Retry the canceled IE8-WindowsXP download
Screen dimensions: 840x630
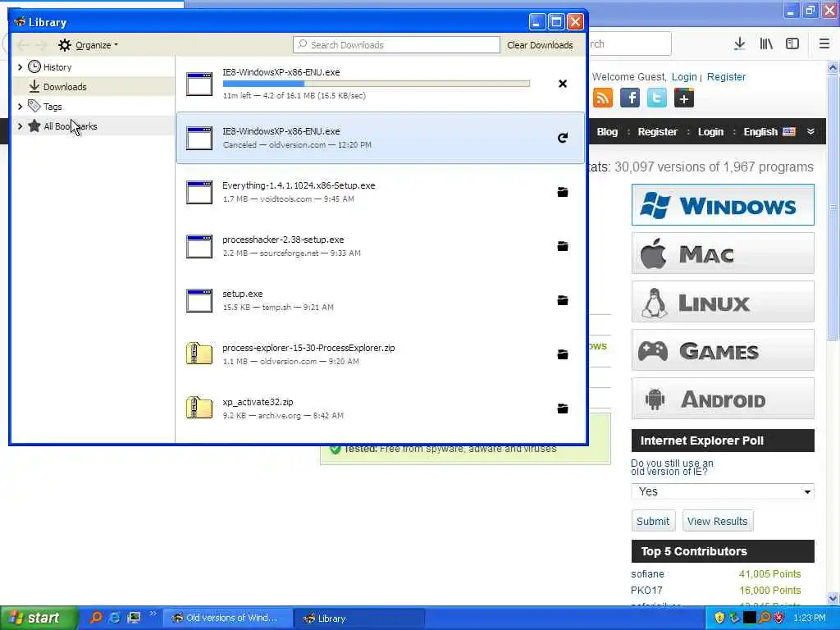563,138
